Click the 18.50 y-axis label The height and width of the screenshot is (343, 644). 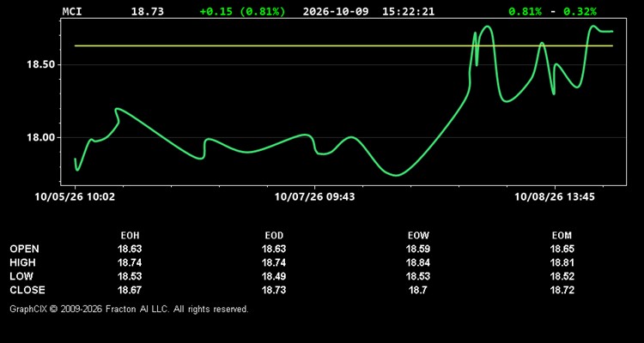pyautogui.click(x=39, y=65)
